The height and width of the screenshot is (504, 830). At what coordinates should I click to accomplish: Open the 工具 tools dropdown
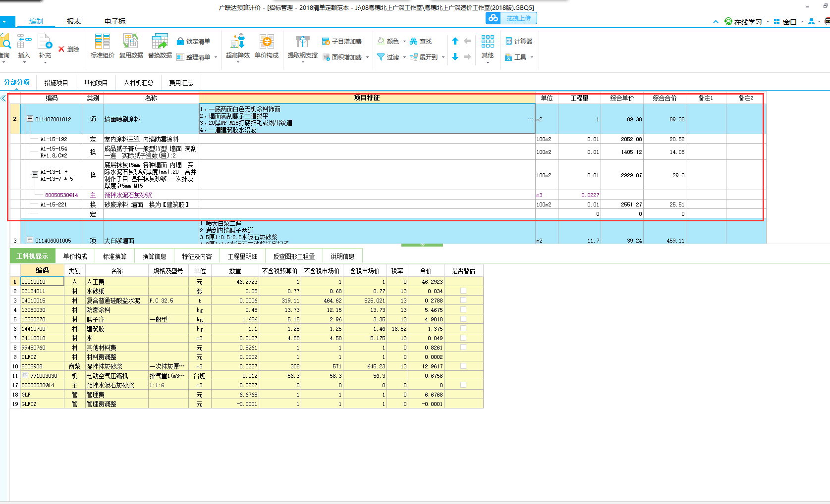click(532, 57)
